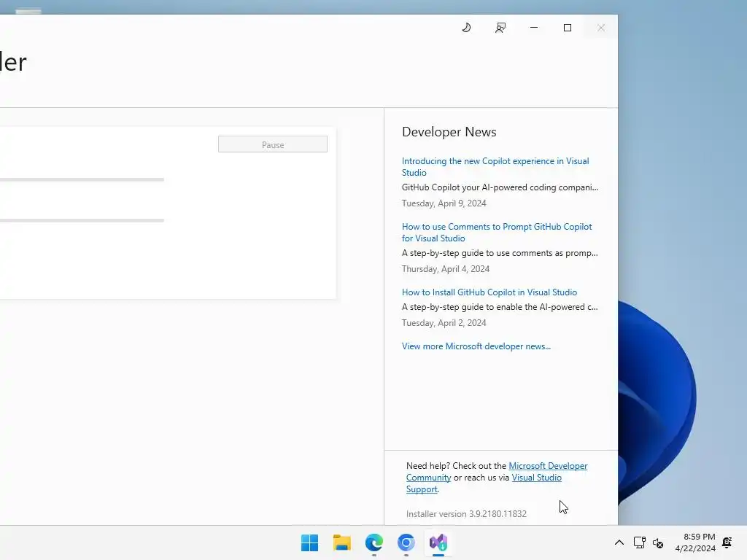Select the Tuesday, April 9, 2024 date
The width and height of the screenshot is (747, 560).
pos(444,203)
